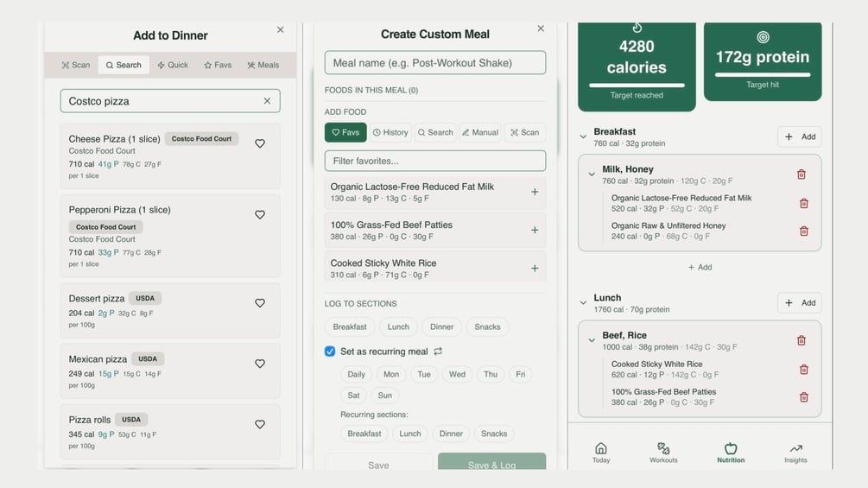Open the Insights trend tab
The image size is (868, 488).
[x=795, y=452]
